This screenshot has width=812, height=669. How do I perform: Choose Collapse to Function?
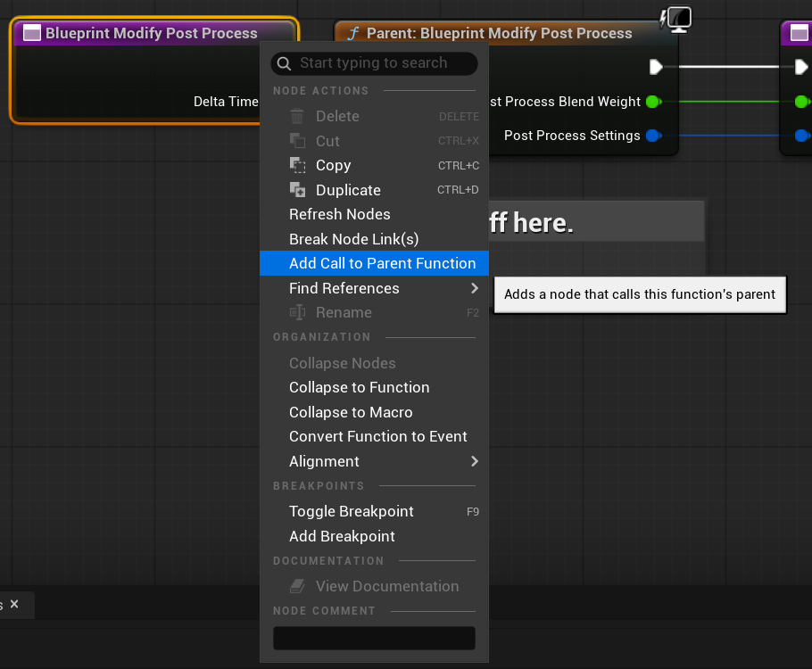tap(359, 387)
